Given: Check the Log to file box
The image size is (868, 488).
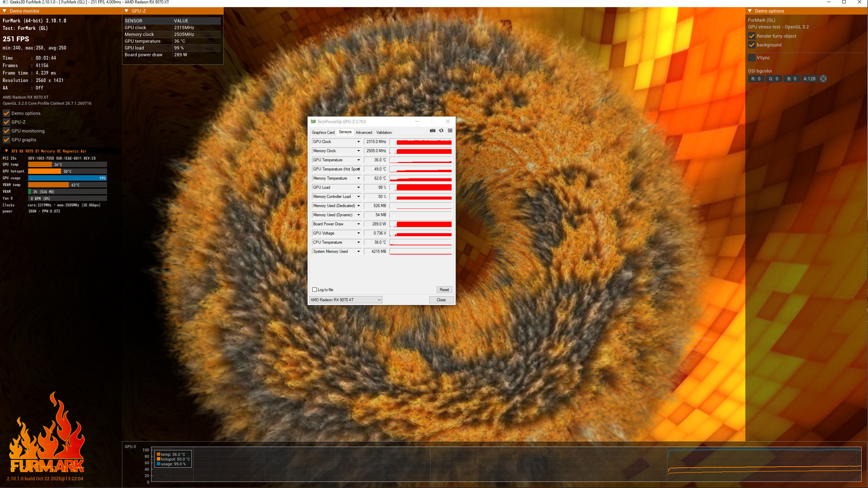Looking at the screenshot, I should click(314, 290).
